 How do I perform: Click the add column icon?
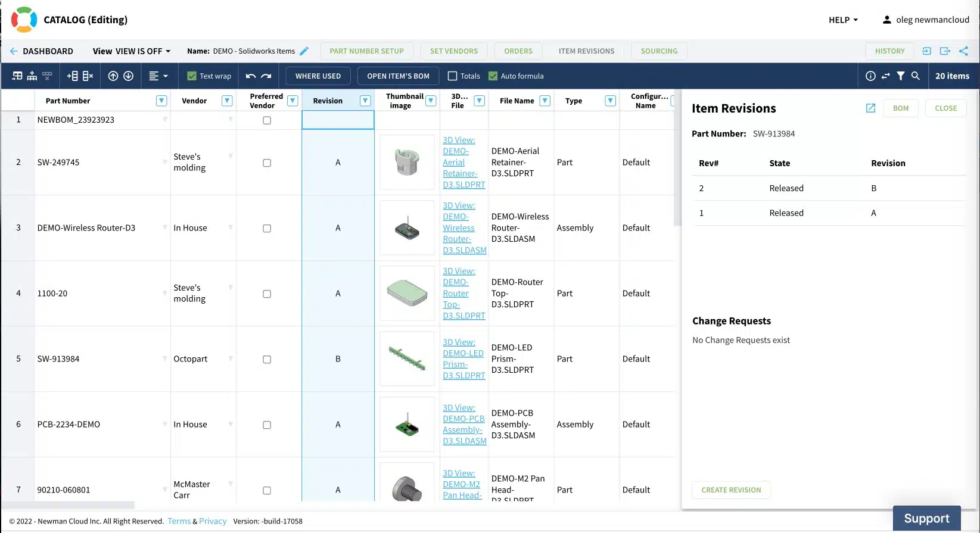[x=73, y=76]
